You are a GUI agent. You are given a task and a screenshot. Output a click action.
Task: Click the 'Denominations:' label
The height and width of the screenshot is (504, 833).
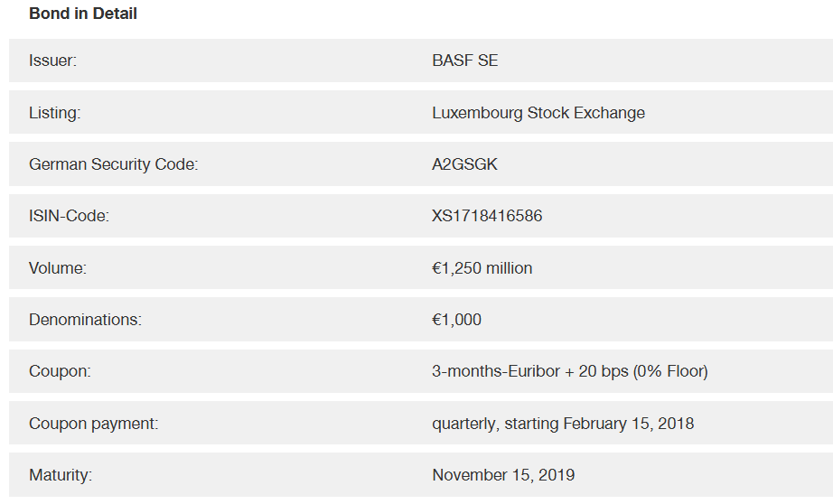pyautogui.click(x=85, y=320)
